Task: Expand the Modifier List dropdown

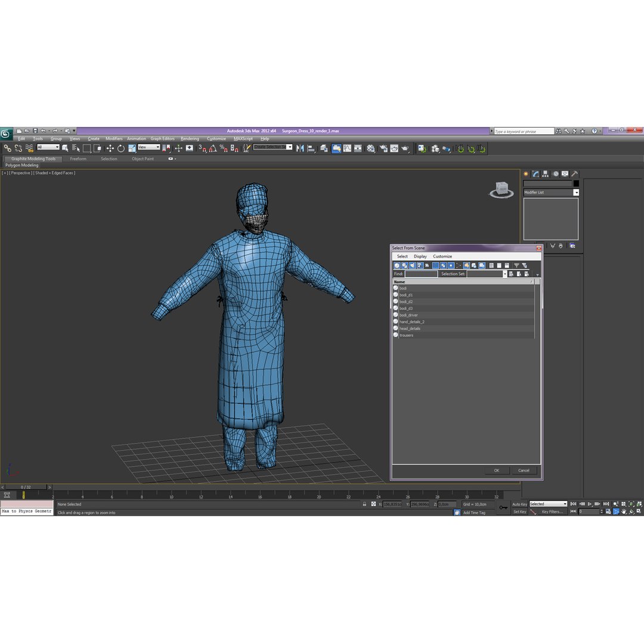Action: (x=576, y=192)
